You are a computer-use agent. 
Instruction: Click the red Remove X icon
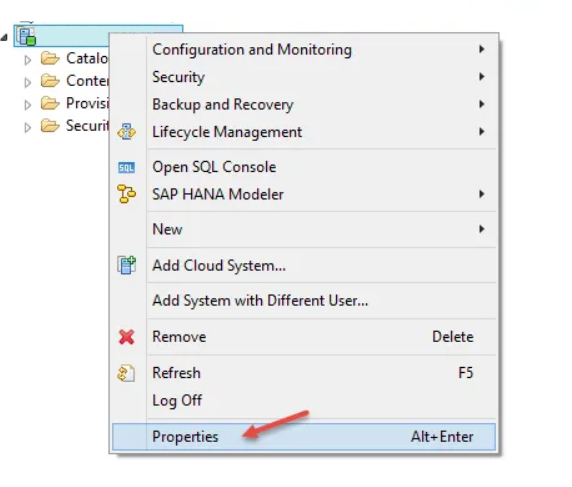point(126,337)
